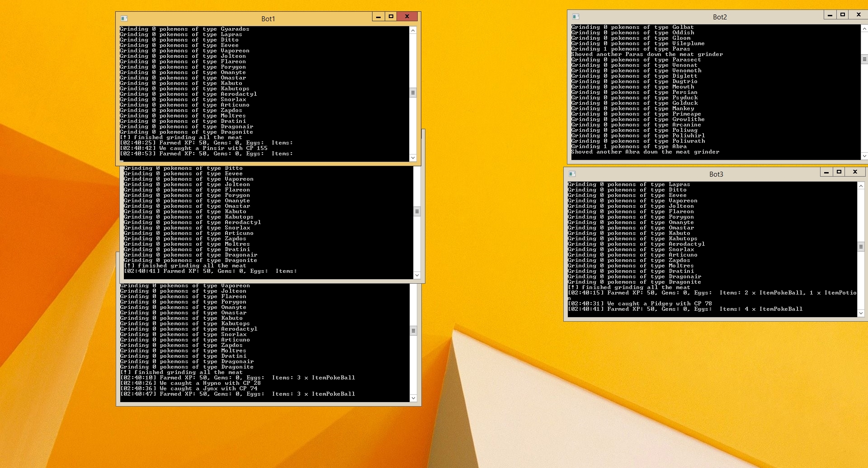Close the Bot2 console window
Screen dimensions: 868x468
click(x=859, y=15)
